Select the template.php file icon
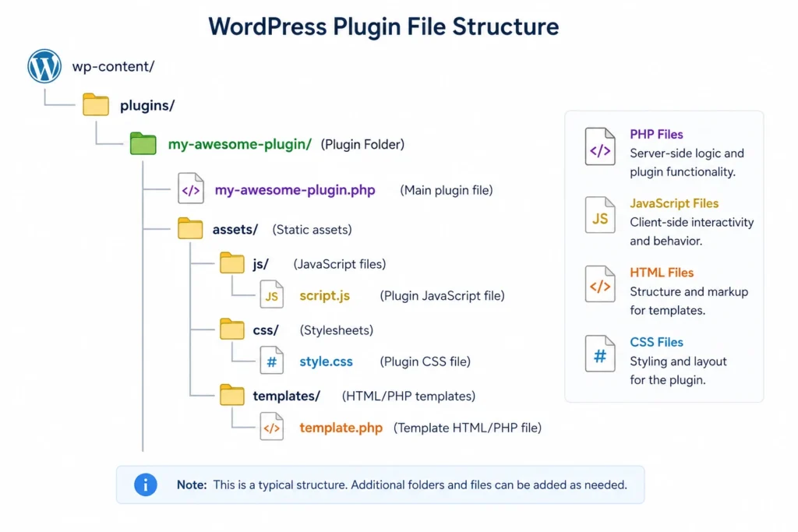The width and height of the screenshot is (798, 532). [272, 426]
